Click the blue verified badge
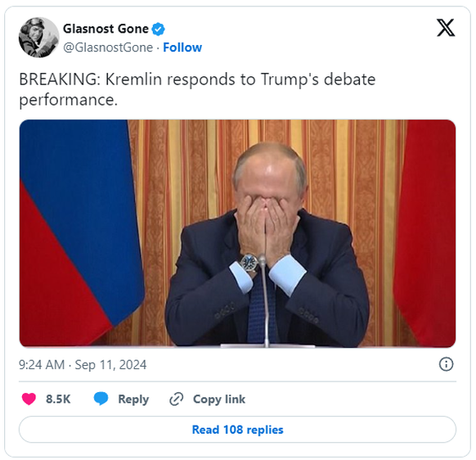This screenshot has width=476, height=460. tap(158, 29)
